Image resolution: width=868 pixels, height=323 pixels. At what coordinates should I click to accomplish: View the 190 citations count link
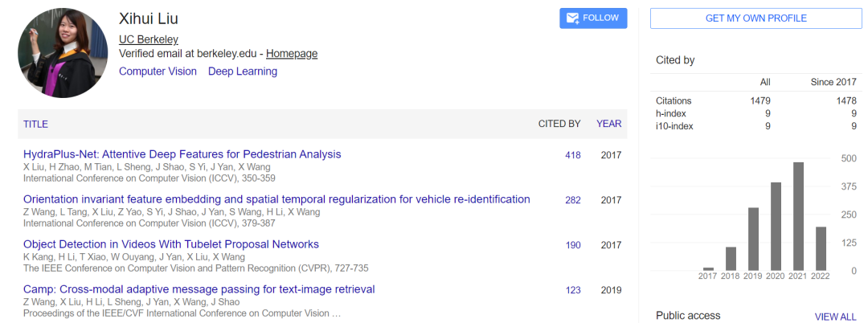click(572, 245)
